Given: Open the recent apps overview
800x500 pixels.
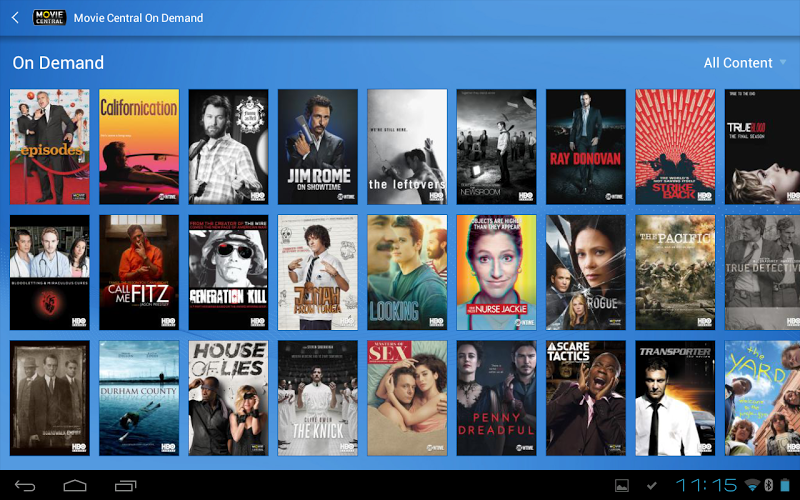Looking at the screenshot, I should [x=126, y=486].
